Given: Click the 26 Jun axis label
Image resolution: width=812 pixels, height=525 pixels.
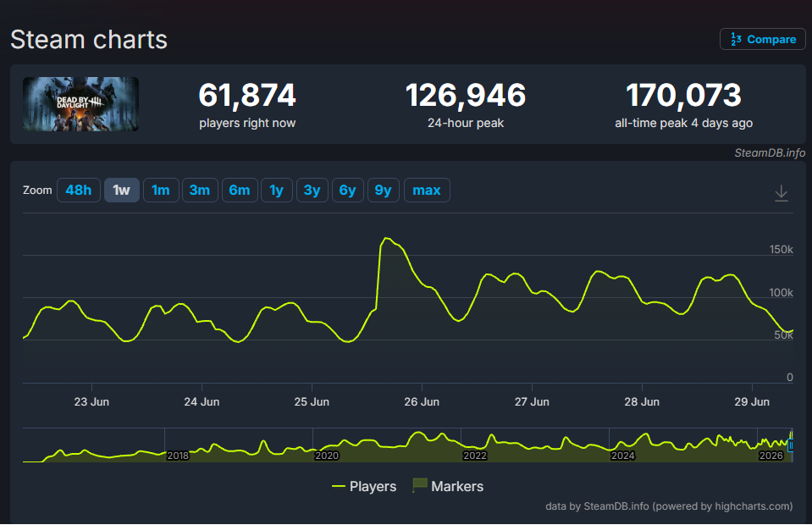Looking at the screenshot, I should click(422, 401).
